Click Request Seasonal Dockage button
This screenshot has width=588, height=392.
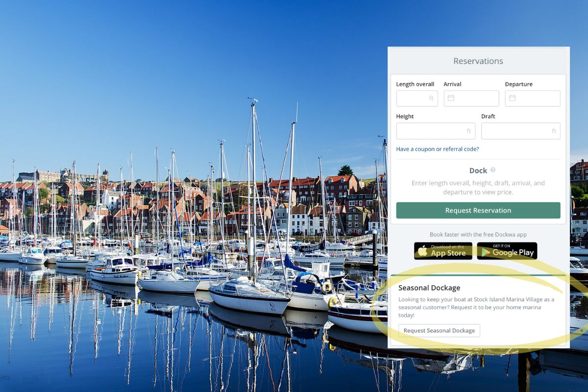point(439,331)
